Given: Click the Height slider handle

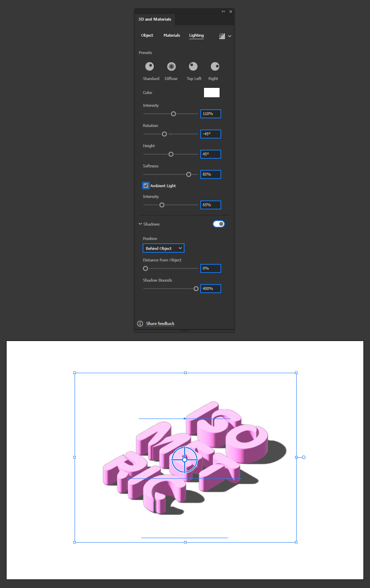Looking at the screenshot, I should coord(171,154).
